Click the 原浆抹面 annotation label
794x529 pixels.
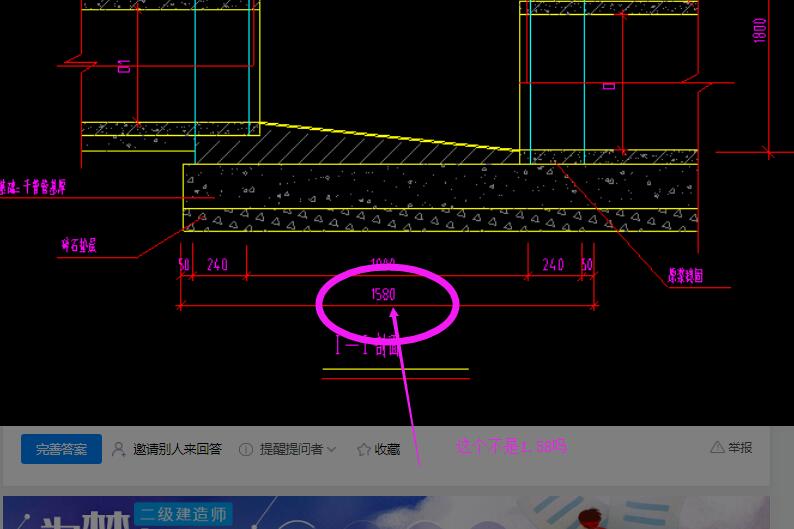686,276
